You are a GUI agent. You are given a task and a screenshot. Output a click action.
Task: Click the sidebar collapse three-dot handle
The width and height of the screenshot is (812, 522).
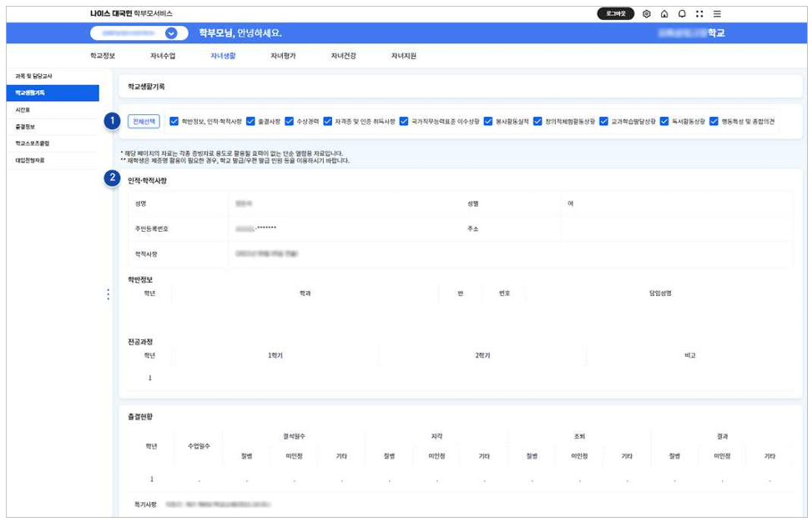pyautogui.click(x=108, y=294)
